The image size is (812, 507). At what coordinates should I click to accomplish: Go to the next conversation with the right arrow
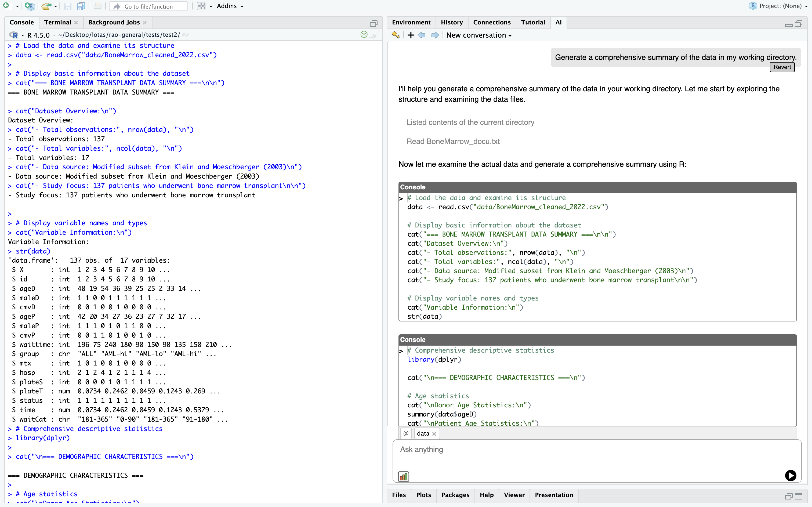435,35
